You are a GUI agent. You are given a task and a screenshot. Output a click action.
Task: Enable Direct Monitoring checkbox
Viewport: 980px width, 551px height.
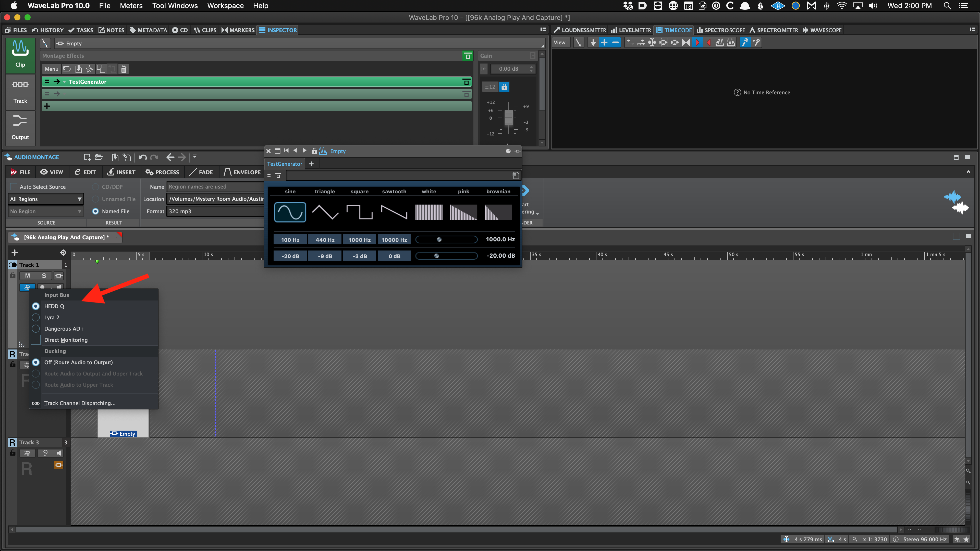[x=36, y=340]
